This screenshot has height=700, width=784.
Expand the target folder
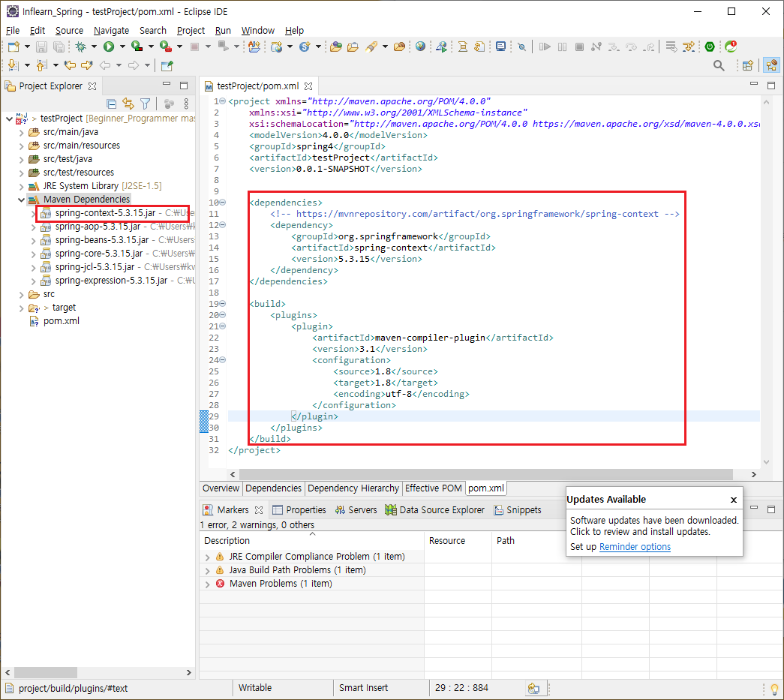pyautogui.click(x=22, y=308)
